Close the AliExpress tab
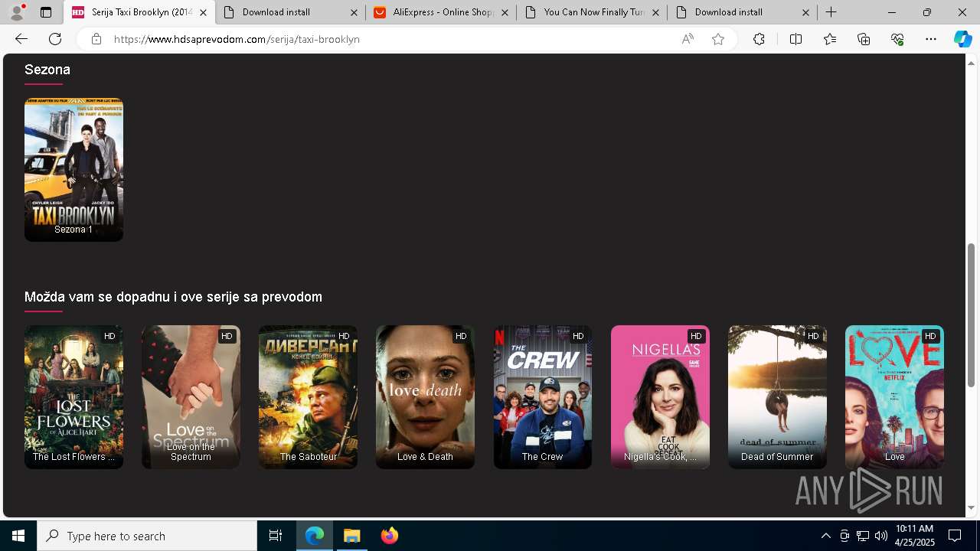The width and height of the screenshot is (980, 551). [505, 12]
